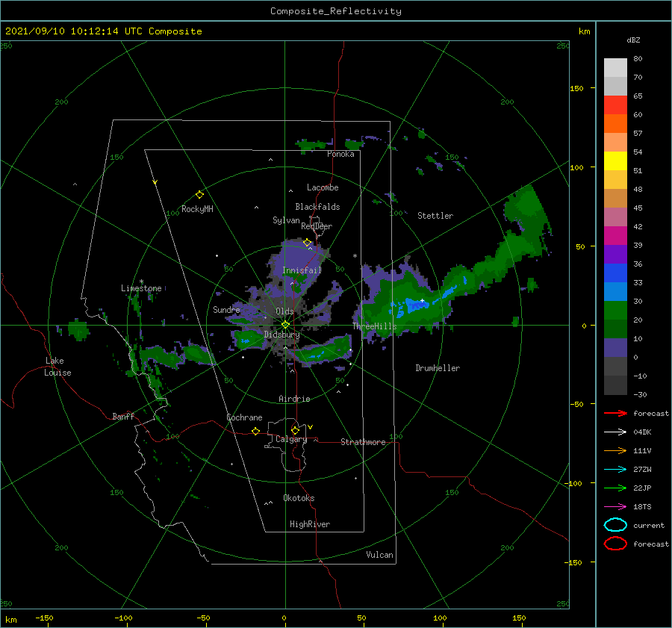Image resolution: width=672 pixels, height=628 pixels.
Task: Click the Vulcan label
Action: pyautogui.click(x=379, y=555)
